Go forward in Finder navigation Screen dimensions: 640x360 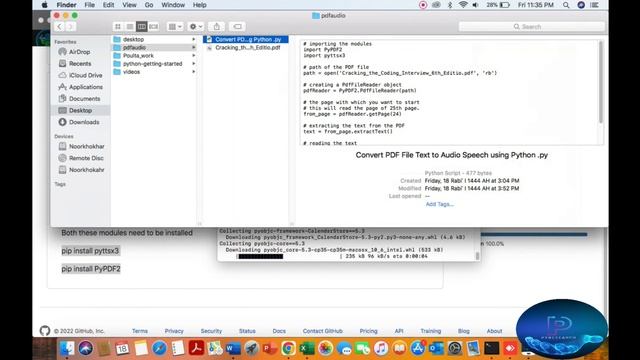70,27
